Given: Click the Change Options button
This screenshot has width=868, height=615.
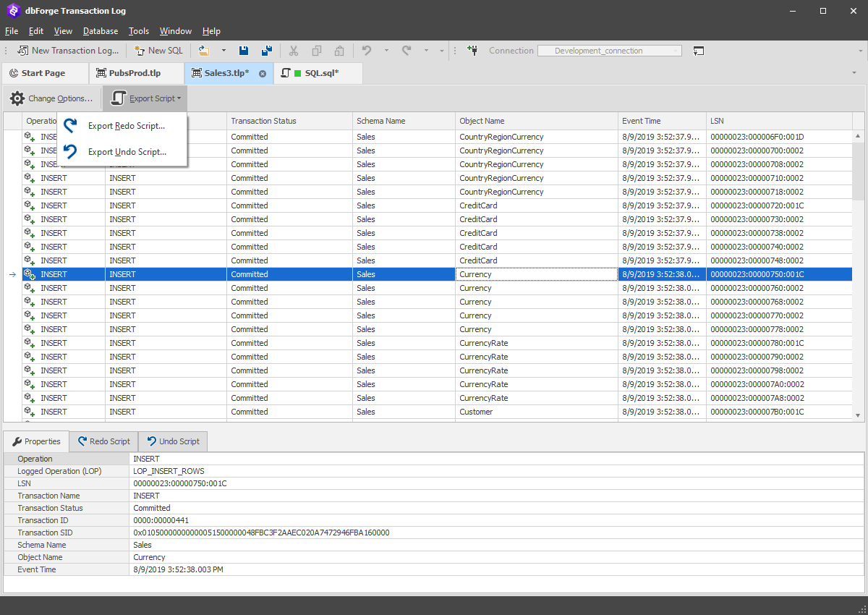Looking at the screenshot, I should tap(52, 98).
